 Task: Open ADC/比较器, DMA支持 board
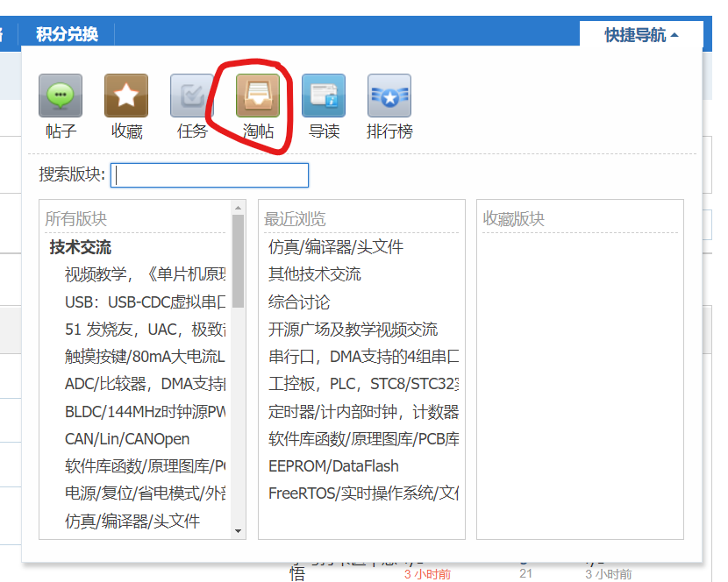point(145,384)
